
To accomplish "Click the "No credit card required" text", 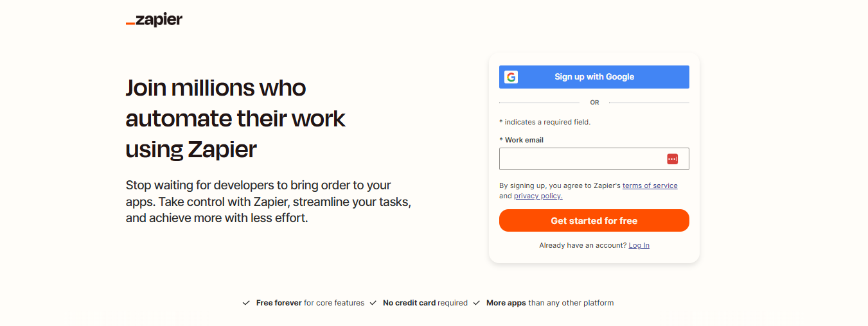I will (x=425, y=303).
